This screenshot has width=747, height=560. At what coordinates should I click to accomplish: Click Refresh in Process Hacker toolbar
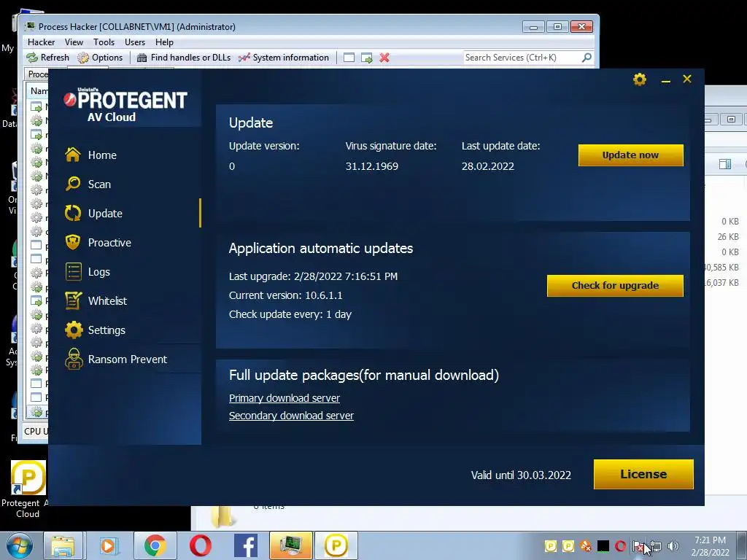pyautogui.click(x=47, y=58)
